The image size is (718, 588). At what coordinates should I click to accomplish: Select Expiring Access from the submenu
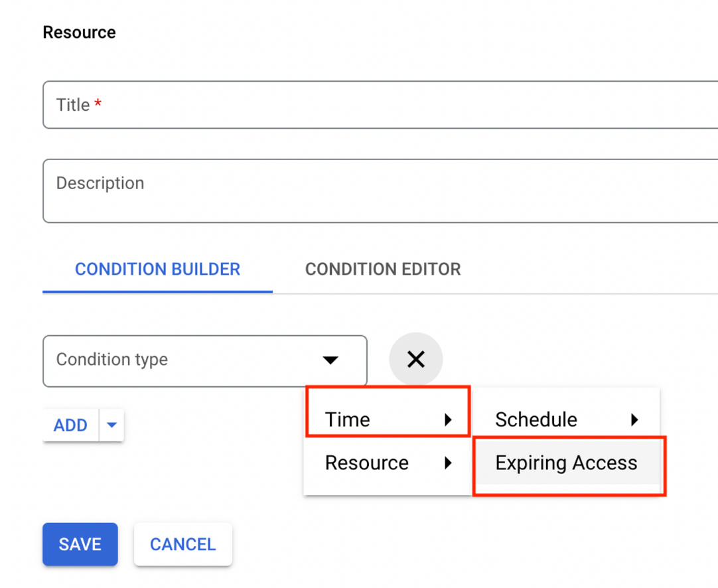pos(566,463)
